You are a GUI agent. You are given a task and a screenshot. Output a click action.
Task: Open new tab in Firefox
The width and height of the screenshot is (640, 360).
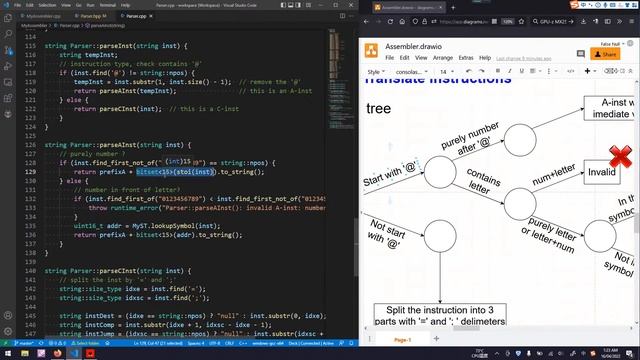[453, 7]
